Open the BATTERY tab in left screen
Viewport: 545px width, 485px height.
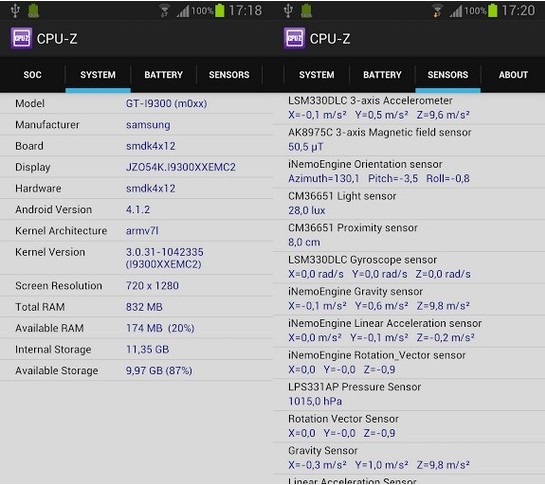tap(163, 75)
